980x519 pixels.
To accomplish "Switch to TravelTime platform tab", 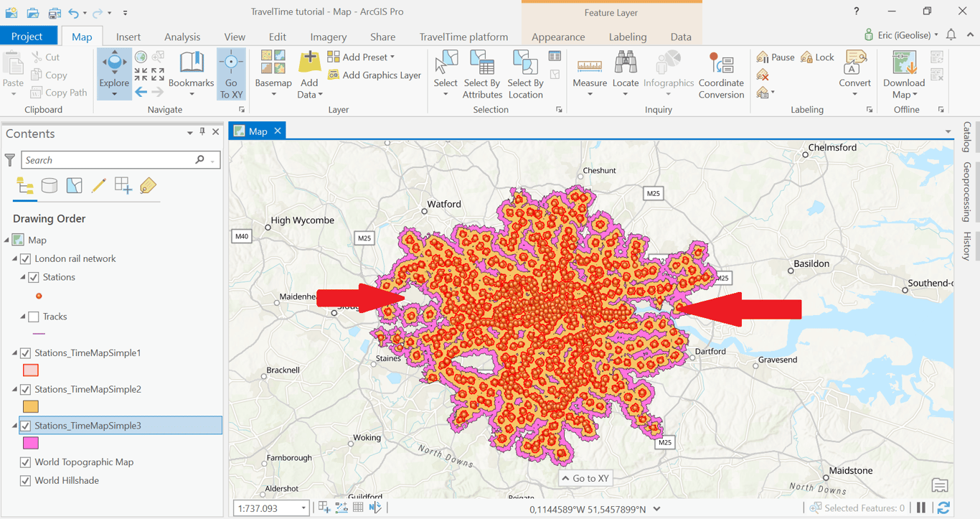I will click(463, 37).
